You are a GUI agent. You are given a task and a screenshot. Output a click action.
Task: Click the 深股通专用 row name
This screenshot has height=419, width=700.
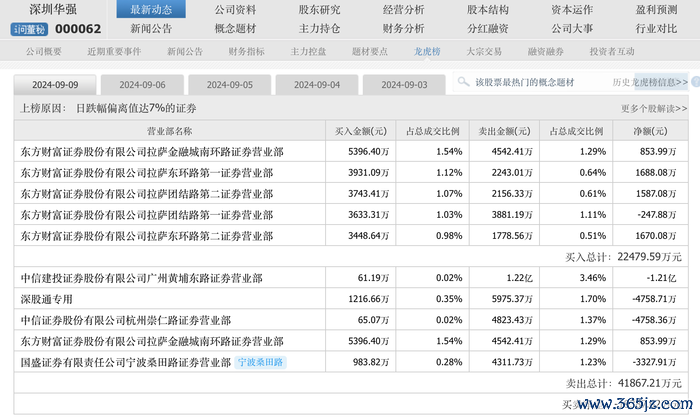(46, 299)
